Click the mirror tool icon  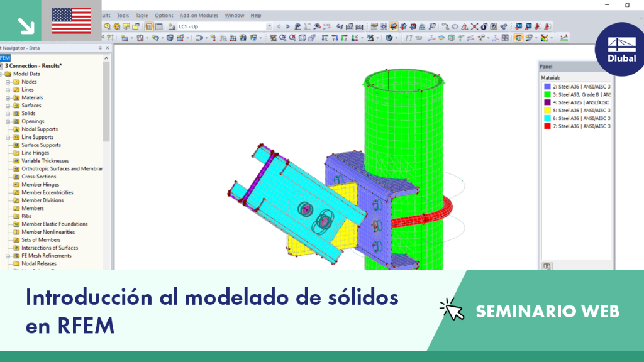(465, 26)
